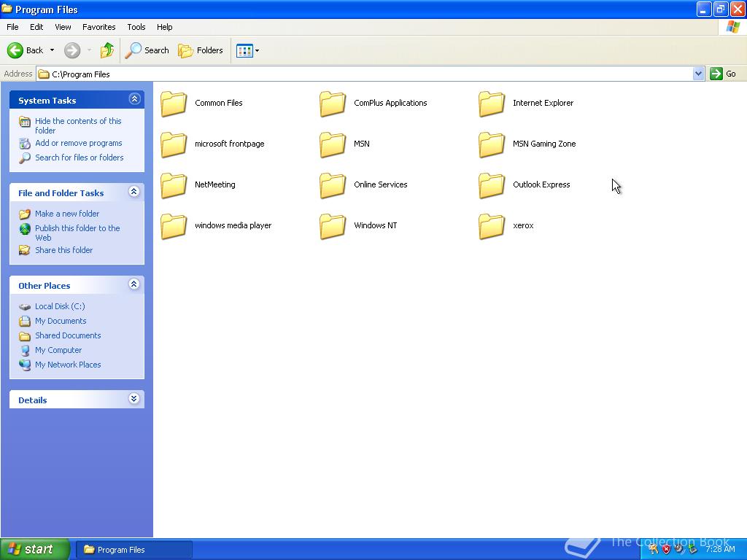Select the windows media player folder icon
Screen dimensions: 747x560
point(174,226)
